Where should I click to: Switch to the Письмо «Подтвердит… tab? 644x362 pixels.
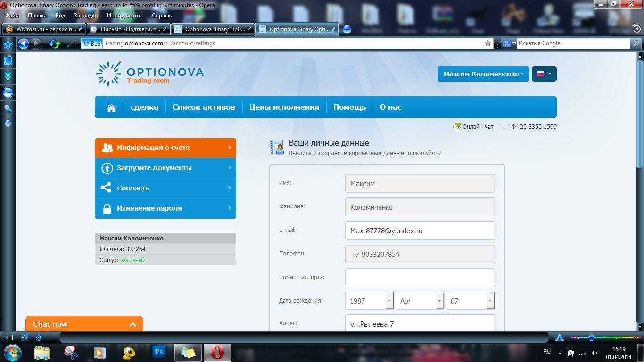tap(129, 29)
